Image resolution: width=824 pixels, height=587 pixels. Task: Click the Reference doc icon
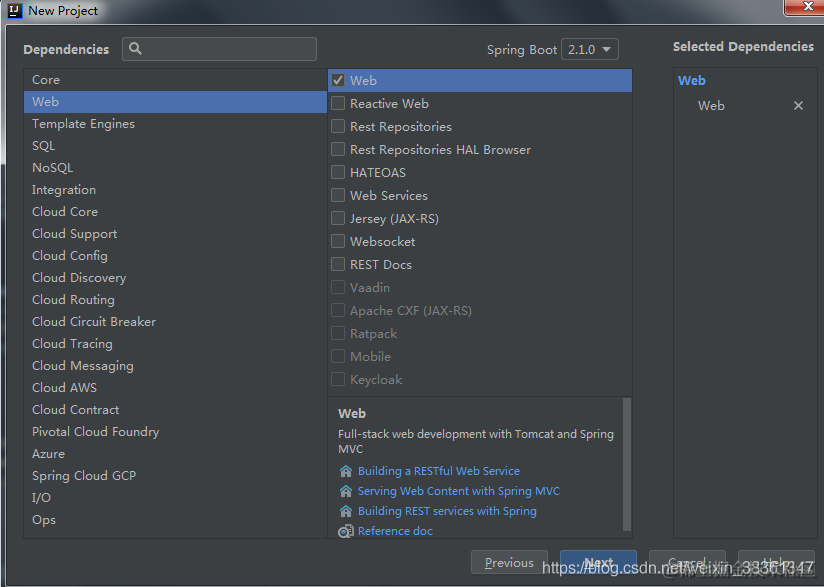coord(345,531)
